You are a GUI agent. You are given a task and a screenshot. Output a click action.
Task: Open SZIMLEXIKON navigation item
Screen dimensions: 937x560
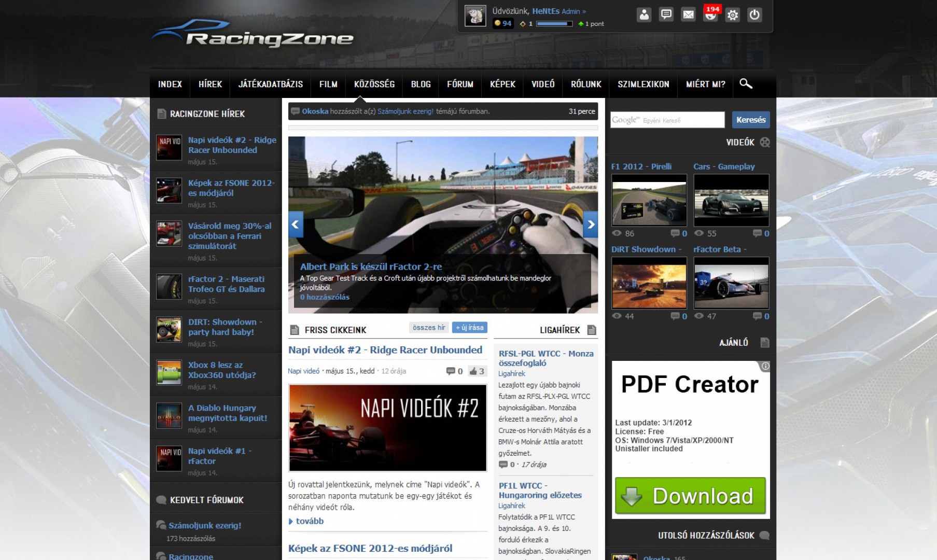pyautogui.click(x=644, y=84)
